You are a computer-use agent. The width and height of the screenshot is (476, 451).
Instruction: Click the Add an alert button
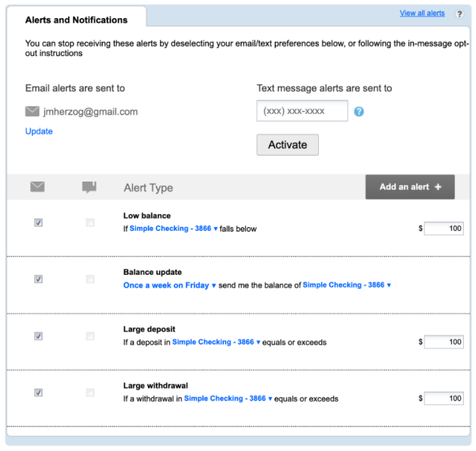[410, 187]
